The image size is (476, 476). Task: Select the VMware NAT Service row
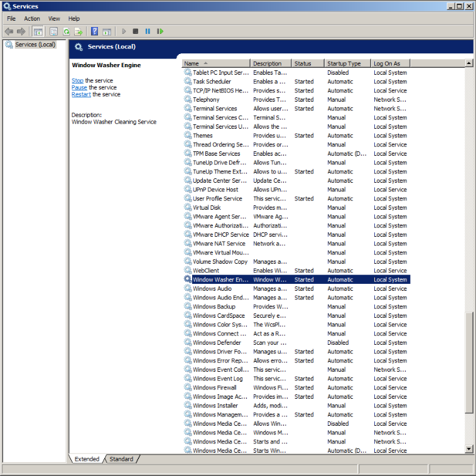pyautogui.click(x=296, y=244)
